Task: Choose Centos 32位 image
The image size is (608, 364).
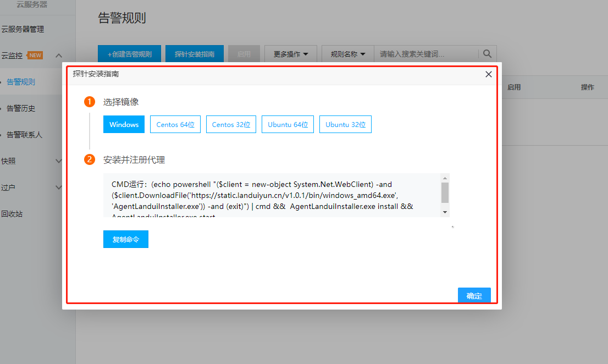Action: pyautogui.click(x=231, y=124)
